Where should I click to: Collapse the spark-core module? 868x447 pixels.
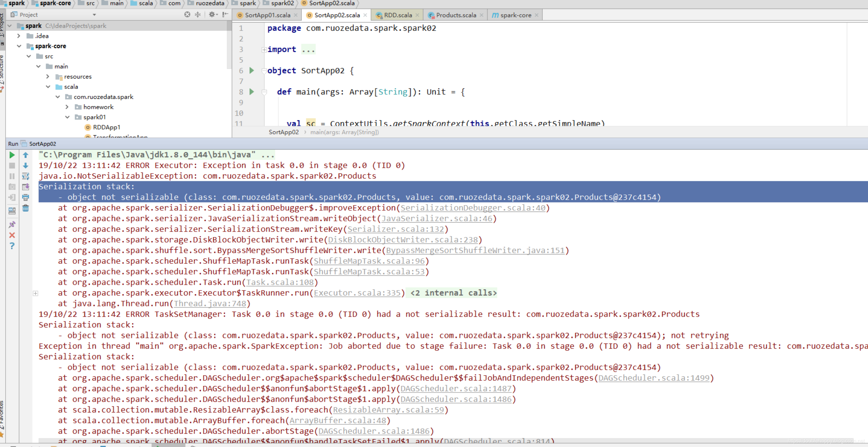tap(19, 46)
